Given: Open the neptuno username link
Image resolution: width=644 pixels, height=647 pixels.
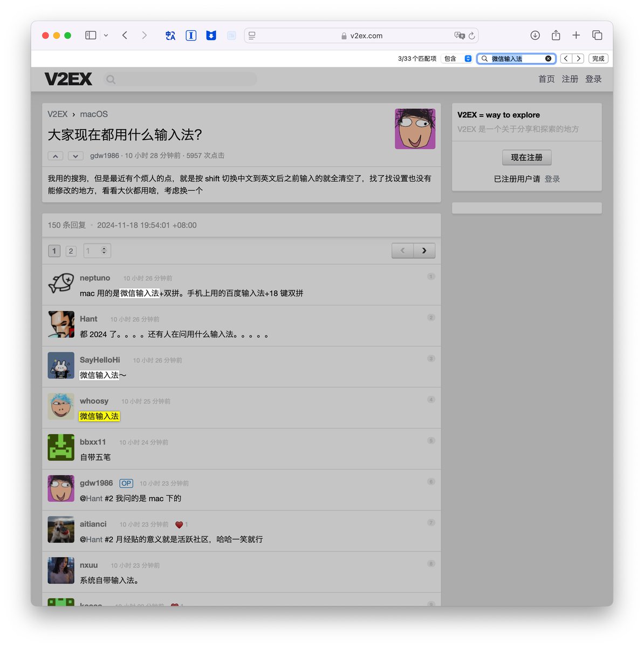Looking at the screenshot, I should pos(95,278).
